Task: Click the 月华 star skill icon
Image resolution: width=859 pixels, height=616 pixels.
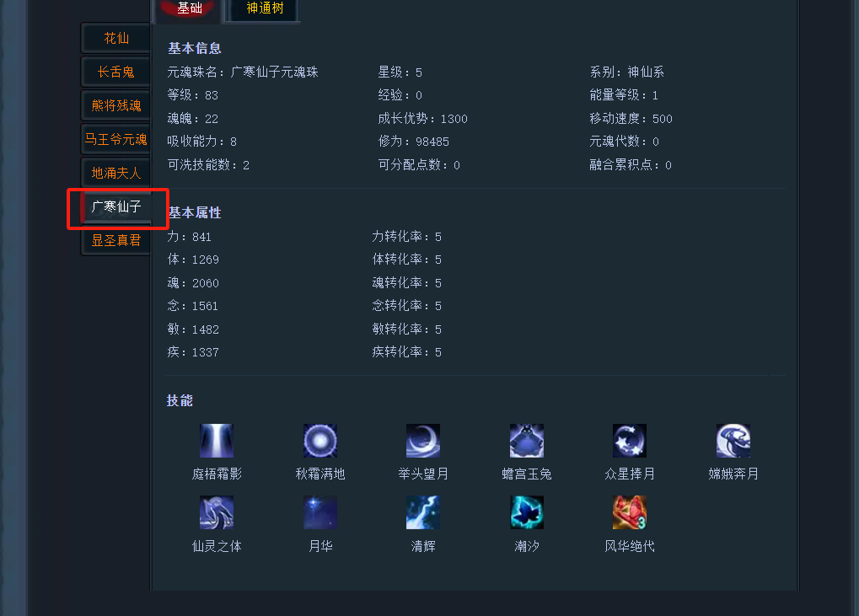Action: (x=320, y=512)
